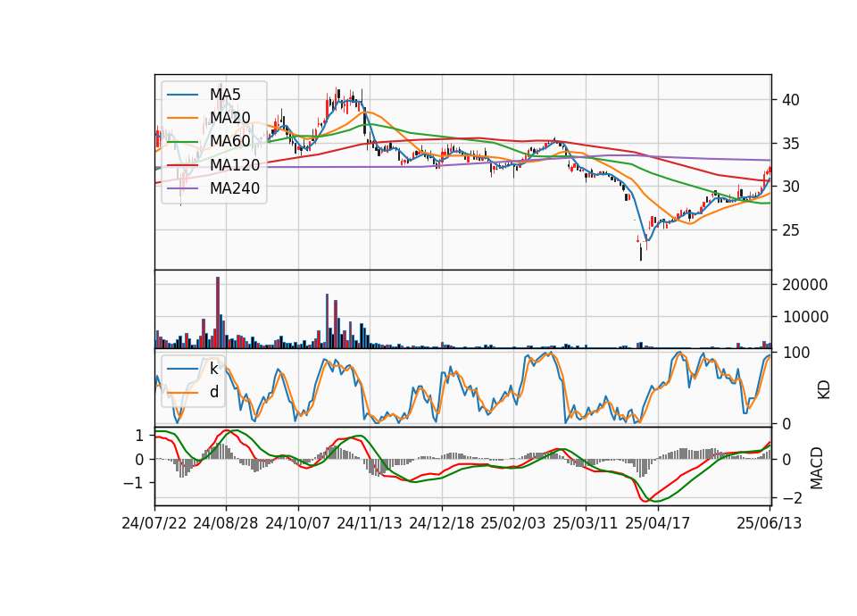This screenshot has height=616, width=857.
Task: Click the lowest candlestick in April 2025
Action: pos(641,253)
